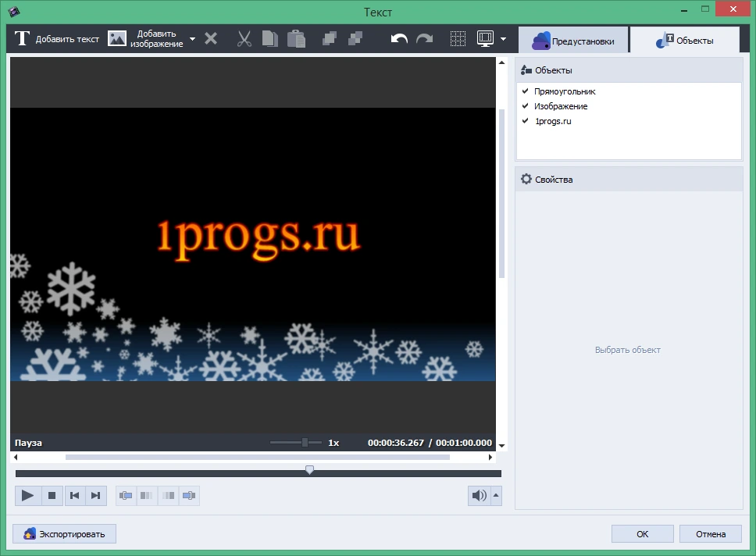Click the vertical preview scrollbar thumb
Viewport: 756px width, 556px height.
[502, 193]
